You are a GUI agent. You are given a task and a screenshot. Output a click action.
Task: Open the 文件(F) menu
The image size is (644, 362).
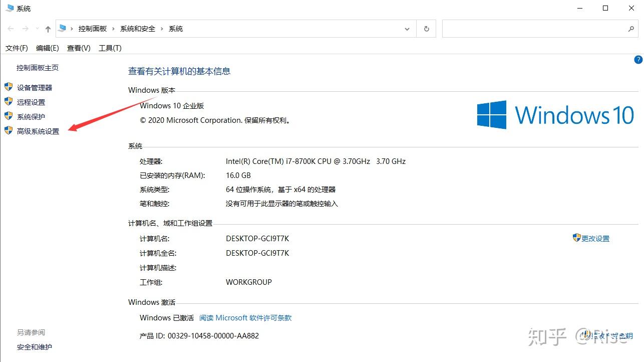tap(17, 48)
